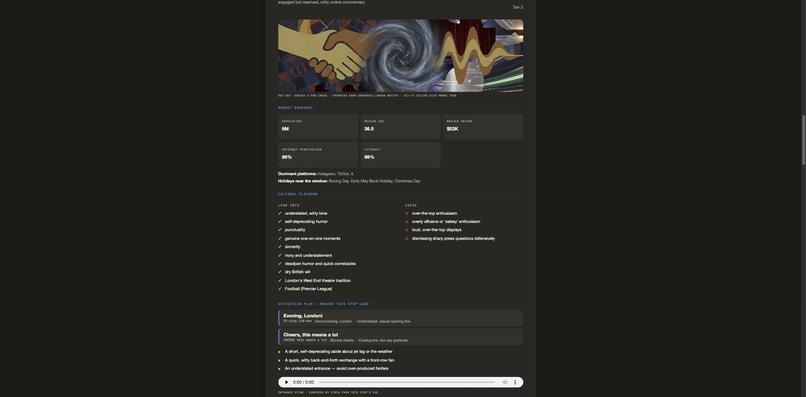806x397 pixels.
Task: Click the Internet Penetration 96% stat card
Action: tap(318, 155)
